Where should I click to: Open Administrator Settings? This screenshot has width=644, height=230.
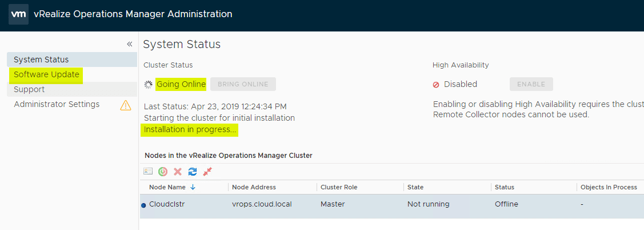pos(57,104)
